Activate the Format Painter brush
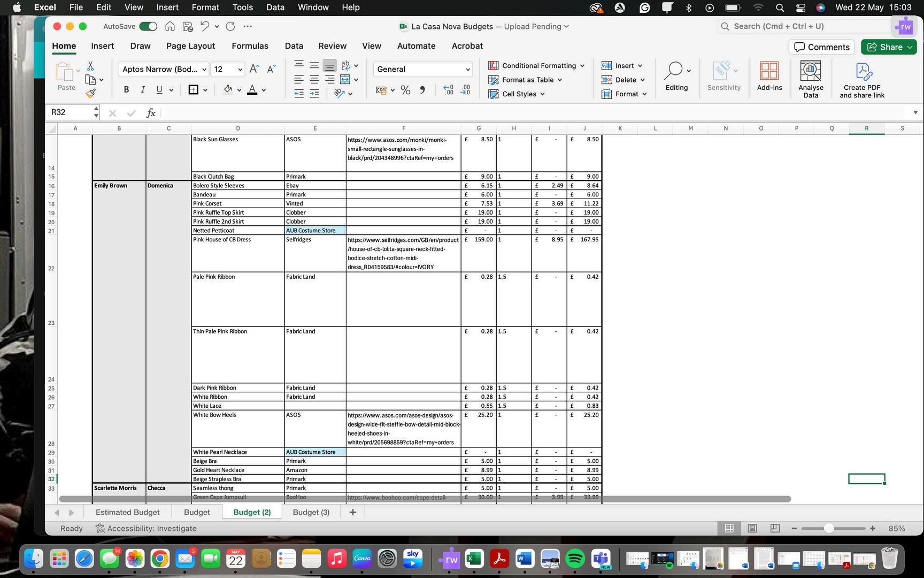The image size is (924, 578). click(x=90, y=94)
